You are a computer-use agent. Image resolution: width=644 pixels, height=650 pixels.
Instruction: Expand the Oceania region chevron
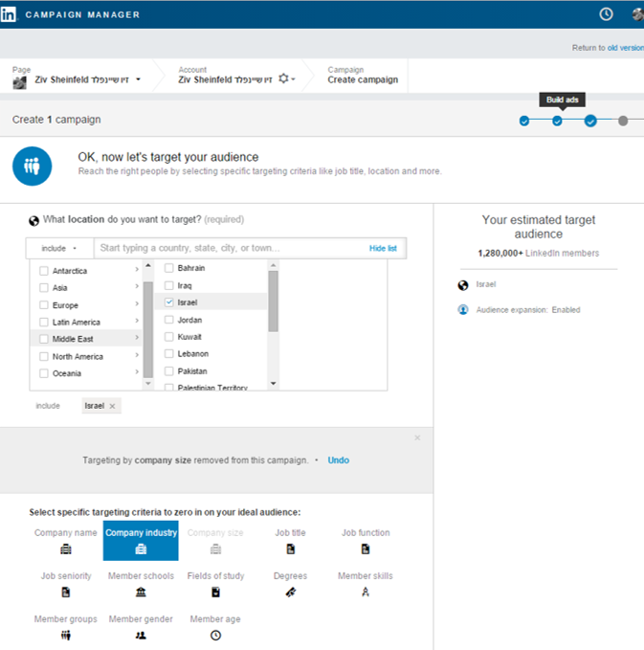(x=137, y=372)
